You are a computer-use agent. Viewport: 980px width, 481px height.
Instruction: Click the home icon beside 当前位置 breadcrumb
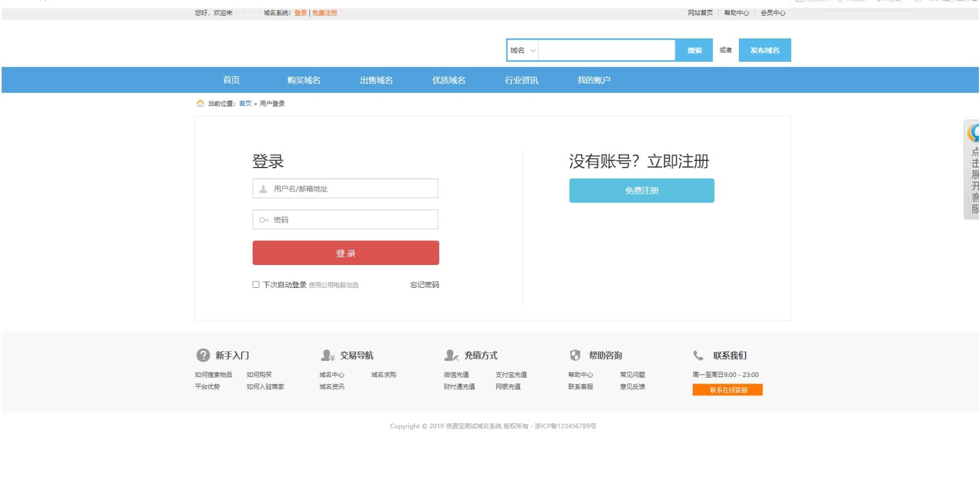(x=200, y=104)
